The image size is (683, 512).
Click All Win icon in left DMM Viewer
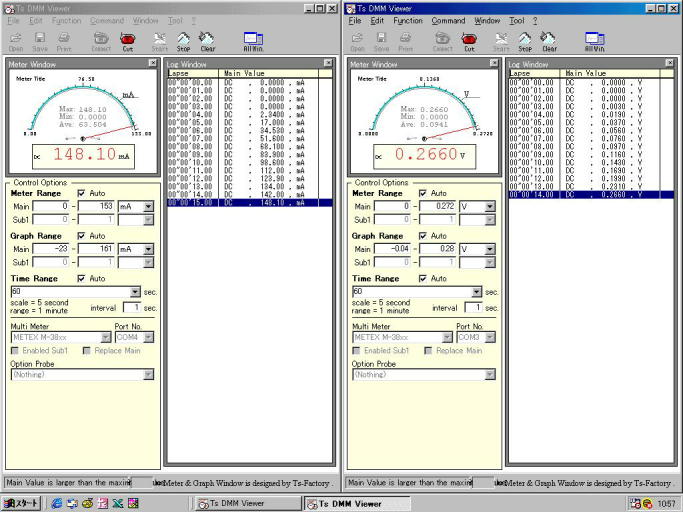coord(253,42)
